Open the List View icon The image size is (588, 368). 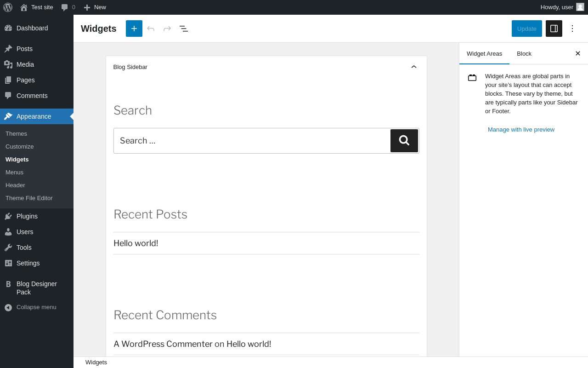(184, 29)
